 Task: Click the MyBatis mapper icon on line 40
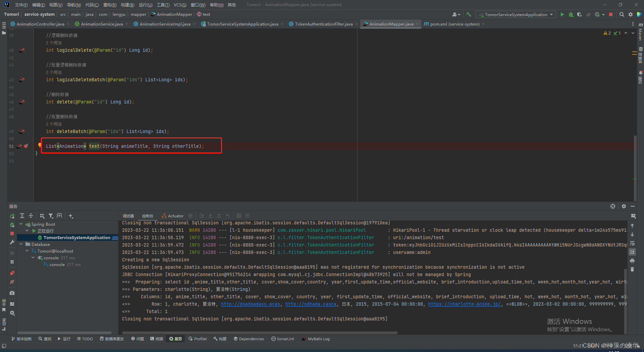[x=22, y=50]
